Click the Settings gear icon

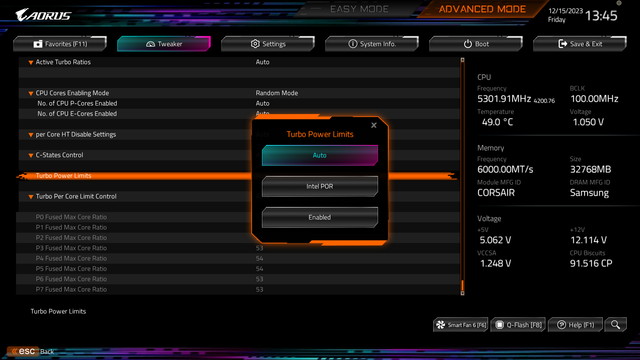(x=255, y=44)
